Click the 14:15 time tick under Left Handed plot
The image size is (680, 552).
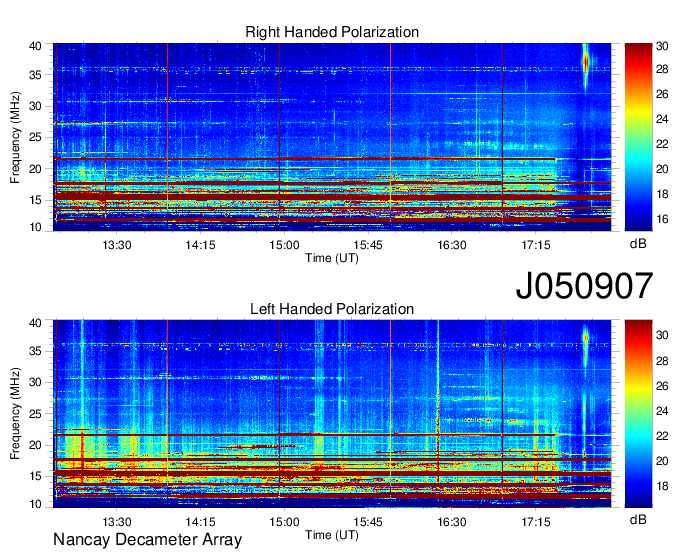[x=200, y=522]
